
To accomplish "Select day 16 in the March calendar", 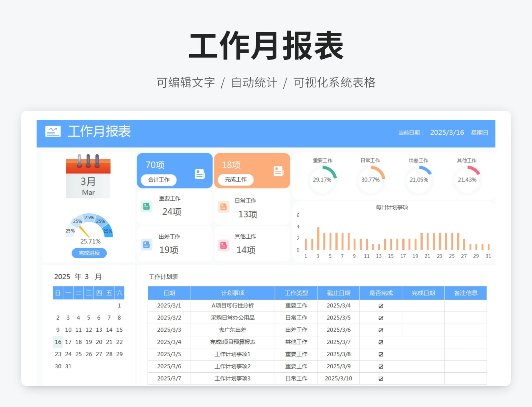I will pos(58,342).
